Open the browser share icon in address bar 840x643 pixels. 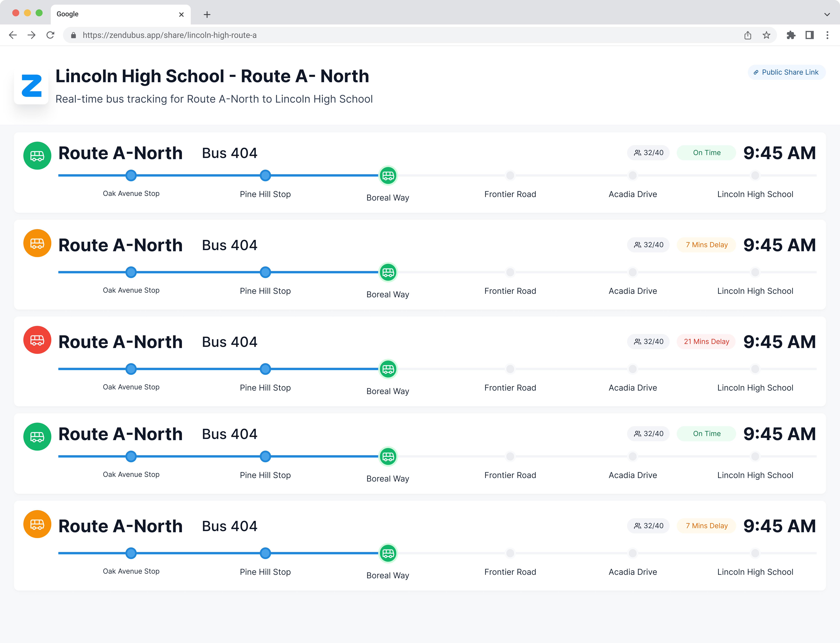748,35
